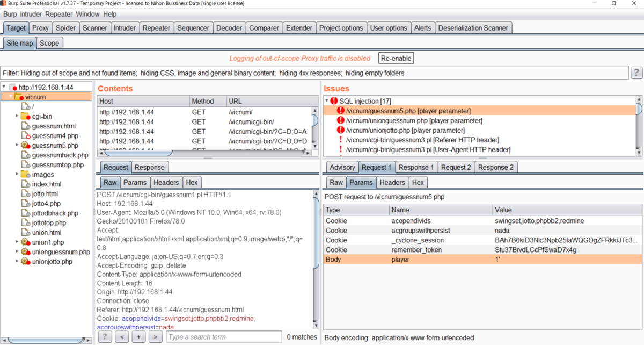This screenshot has height=345, width=644.
Task: Click the host icon of http://192.168.1.44
Action: (13, 87)
